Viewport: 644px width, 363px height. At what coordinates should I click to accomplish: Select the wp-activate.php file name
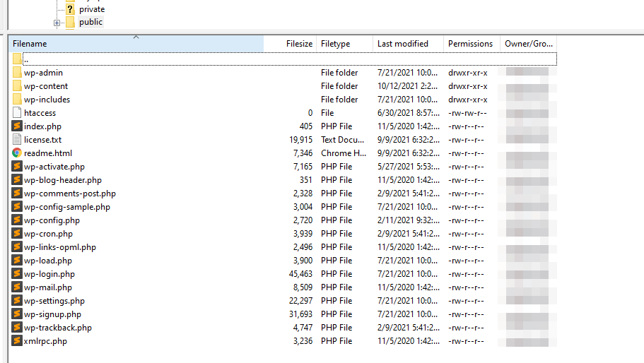[54, 167]
